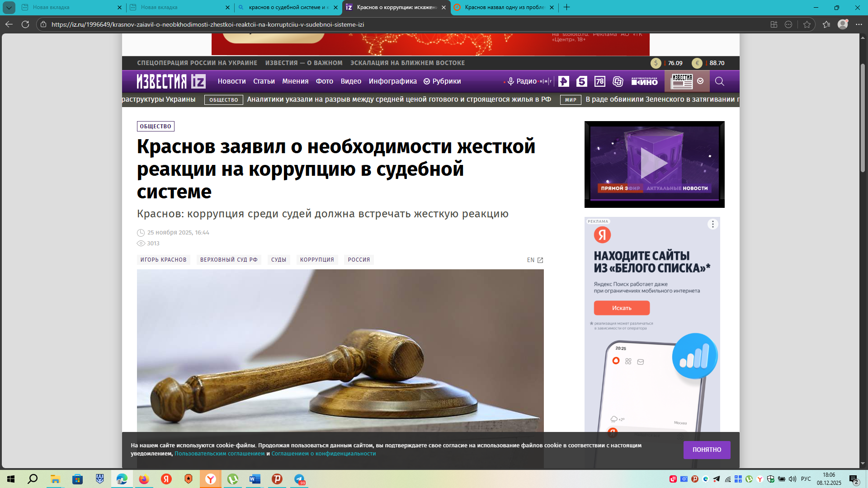This screenshot has height=488, width=868.
Task: Open Telegram from the taskbar
Action: click(x=299, y=479)
